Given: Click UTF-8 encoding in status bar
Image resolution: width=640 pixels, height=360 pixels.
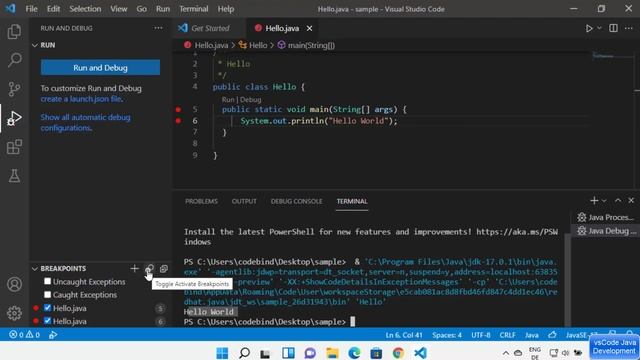Looking at the screenshot, I should tap(481, 335).
